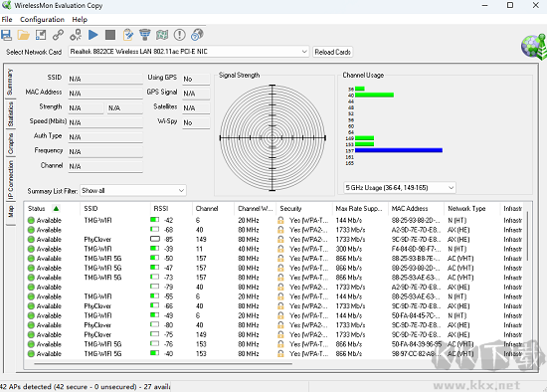Click the clipboard-with-pencil toolbar icon

click(x=127, y=35)
